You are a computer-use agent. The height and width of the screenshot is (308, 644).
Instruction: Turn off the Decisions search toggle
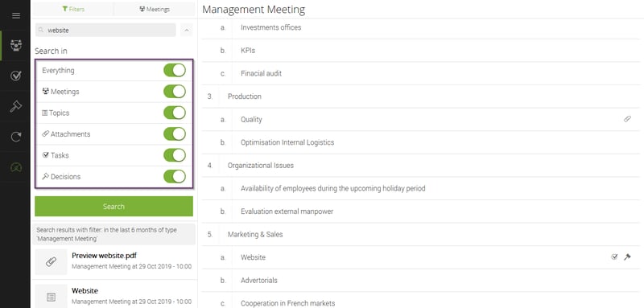[175, 176]
